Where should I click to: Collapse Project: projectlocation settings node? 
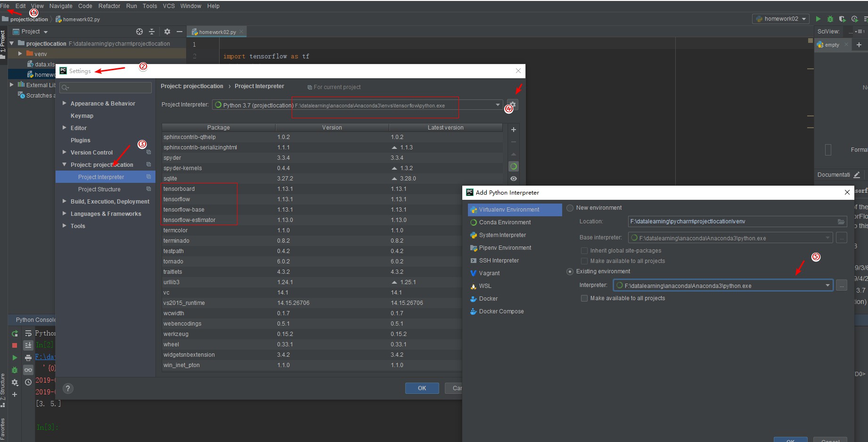pos(65,164)
